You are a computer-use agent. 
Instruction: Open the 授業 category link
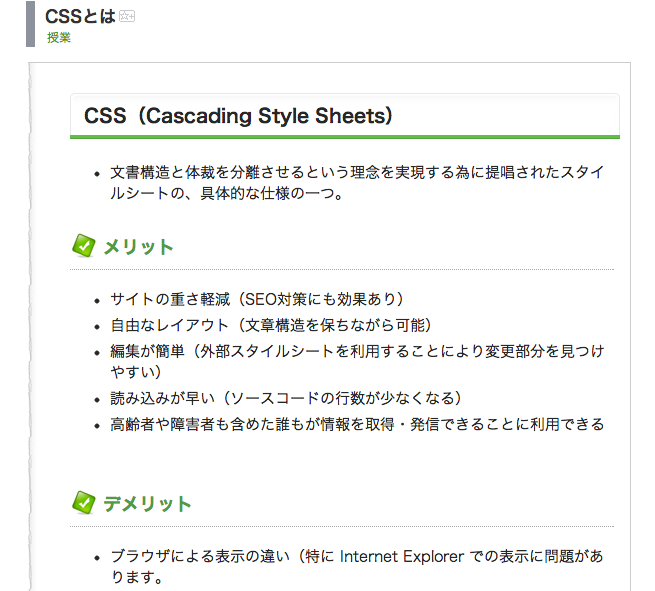[x=59, y=38]
